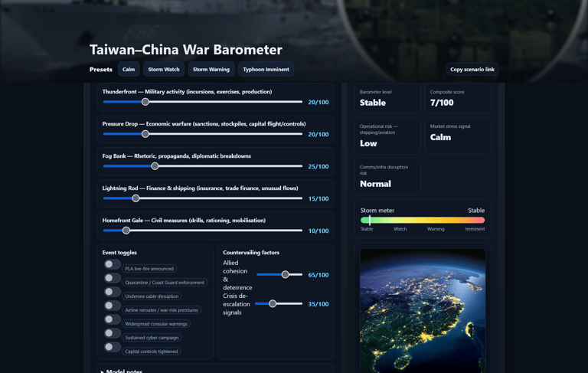Viewport: 588px width, 373px height.
Task: Click the Fog Bank rhetoric slider
Action: (202, 166)
